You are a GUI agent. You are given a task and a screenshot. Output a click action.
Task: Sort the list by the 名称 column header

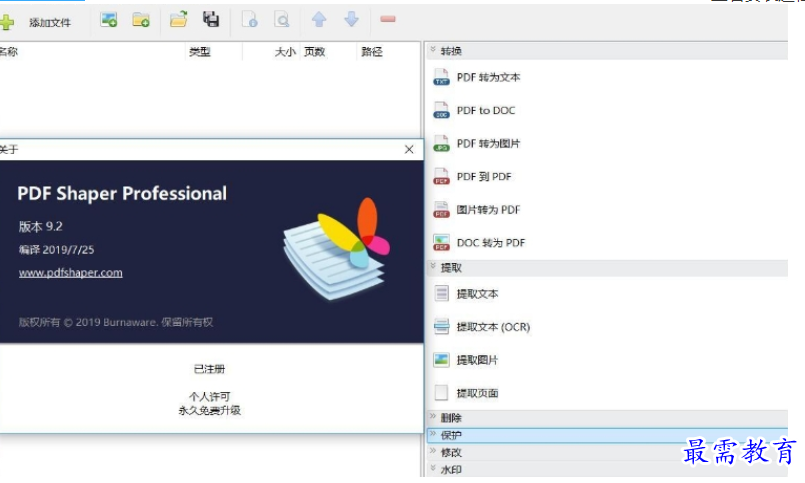(x=9, y=52)
